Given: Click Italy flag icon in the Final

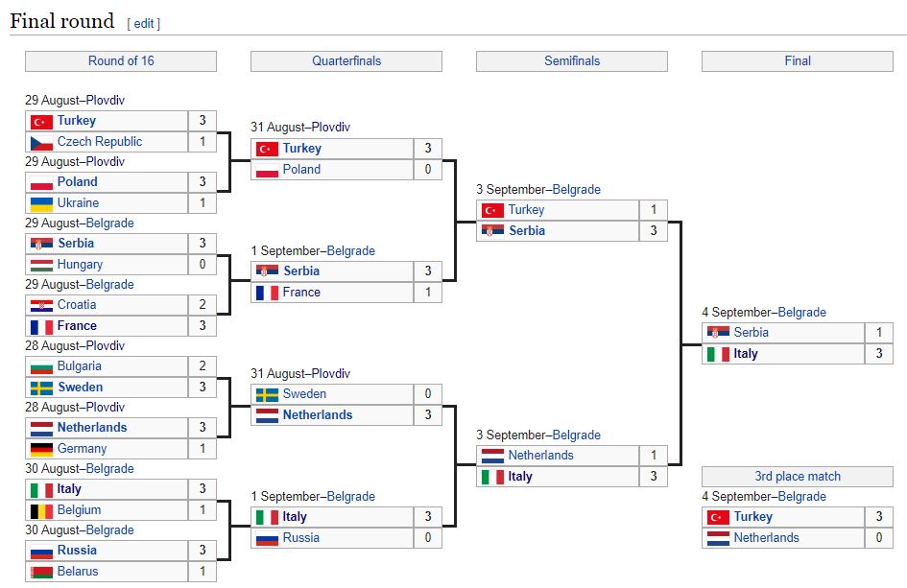Looking at the screenshot, I should 718,354.
